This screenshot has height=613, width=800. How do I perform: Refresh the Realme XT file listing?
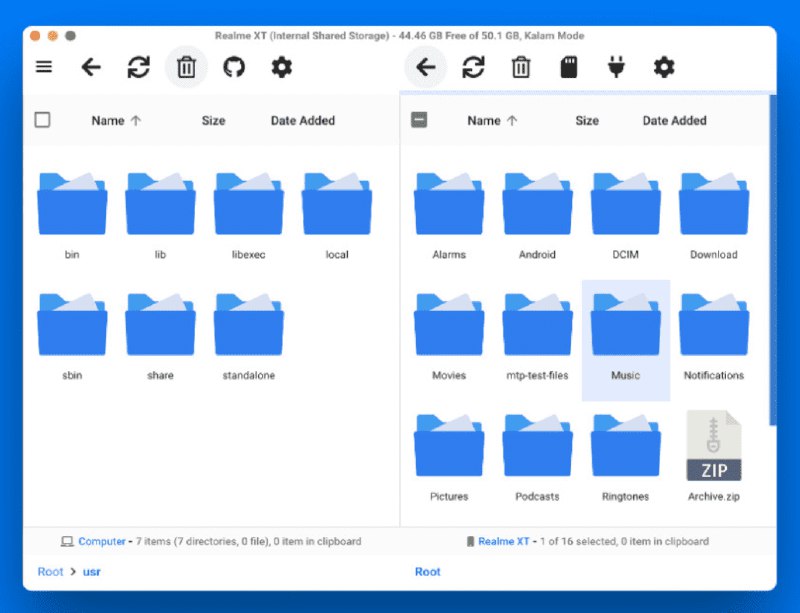pos(473,67)
